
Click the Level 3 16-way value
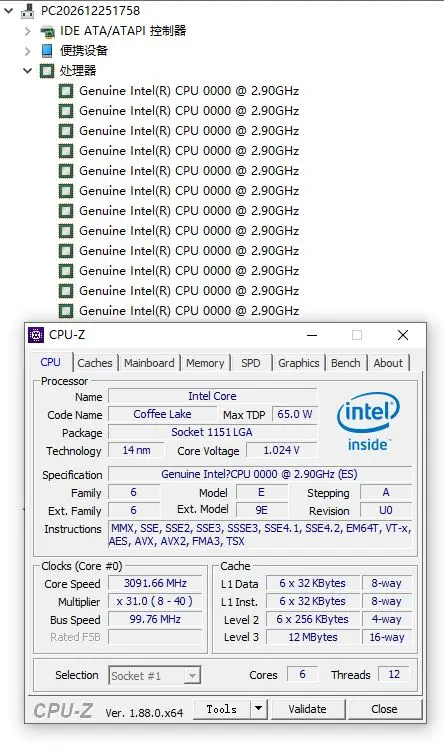point(387,637)
